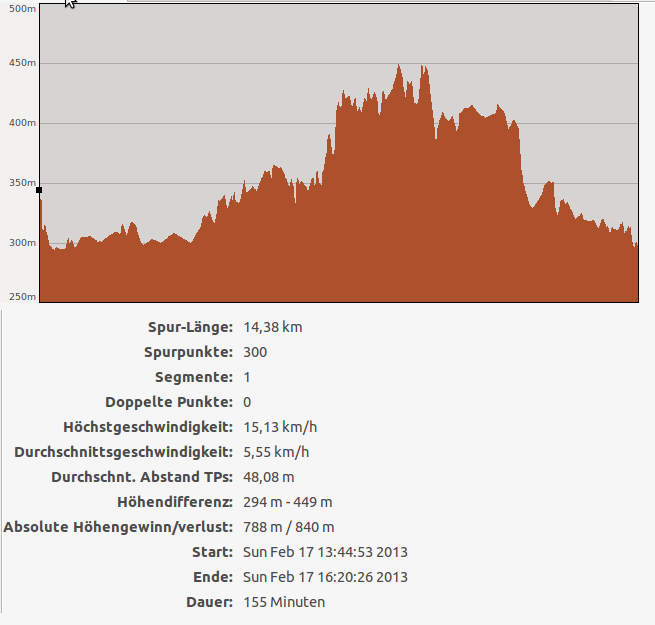Click the 400m label on the y-axis

coord(21,123)
